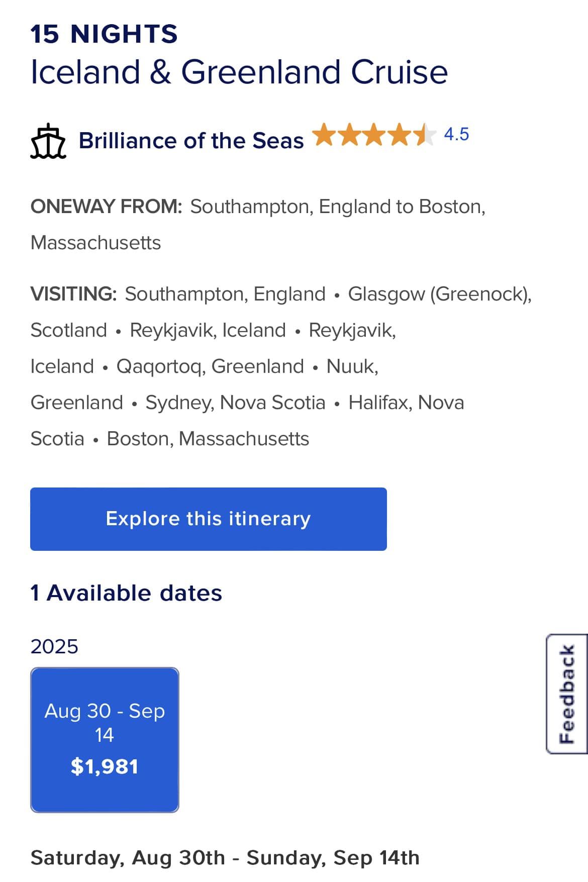Click Glasgow (Greenock) in the visiting list
The image size is (588, 882).
point(439,294)
